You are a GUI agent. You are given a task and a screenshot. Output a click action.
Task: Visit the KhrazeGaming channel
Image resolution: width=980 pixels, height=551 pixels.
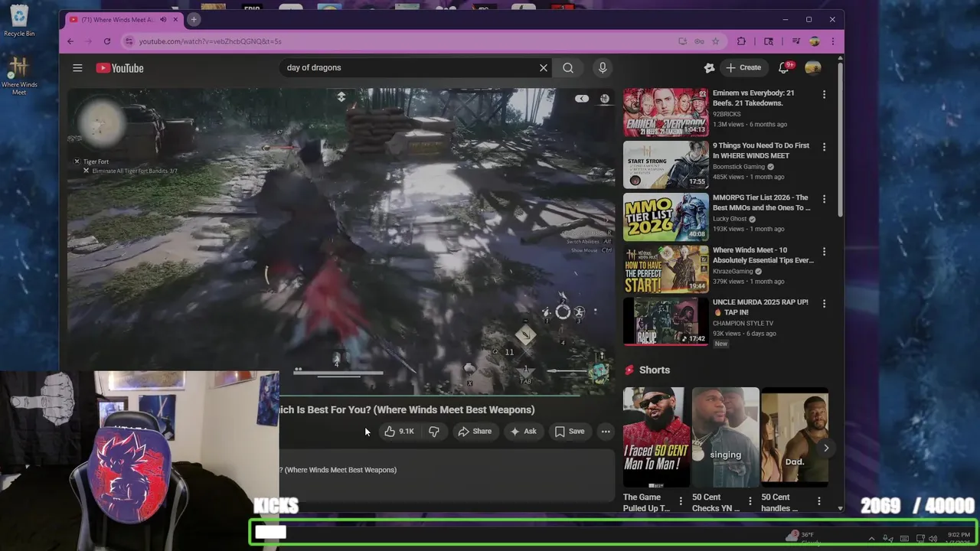(733, 271)
